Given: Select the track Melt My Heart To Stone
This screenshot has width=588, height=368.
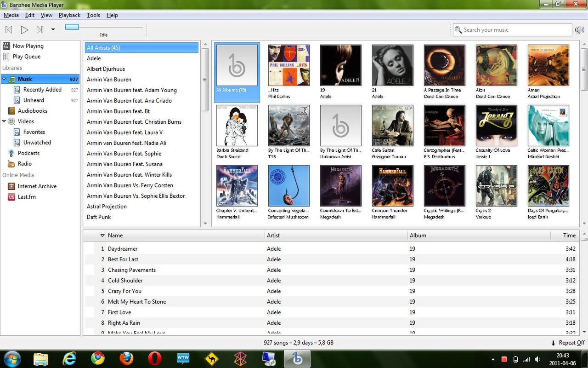Looking at the screenshot, I should click(x=331, y=302).
